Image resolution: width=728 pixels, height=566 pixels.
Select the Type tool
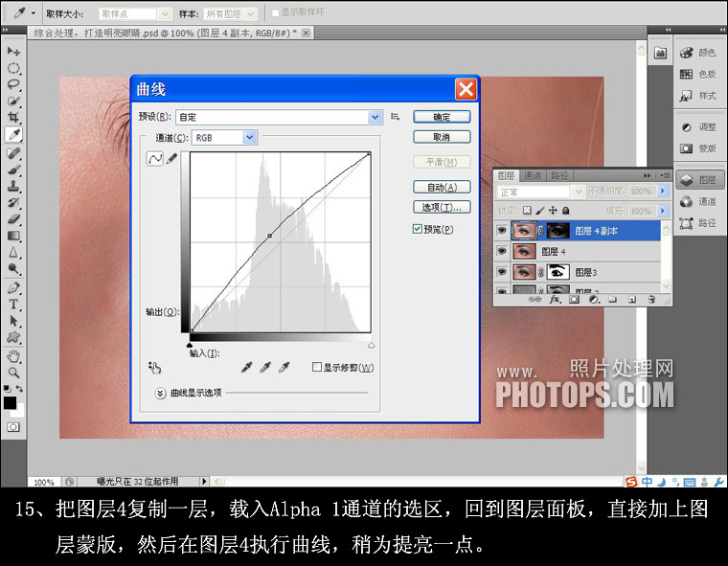click(13, 305)
